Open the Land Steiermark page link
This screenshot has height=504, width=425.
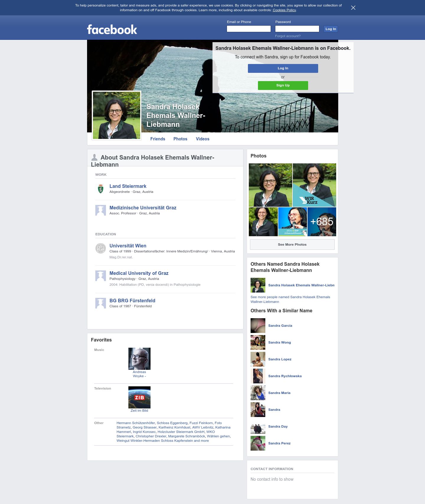point(128,186)
